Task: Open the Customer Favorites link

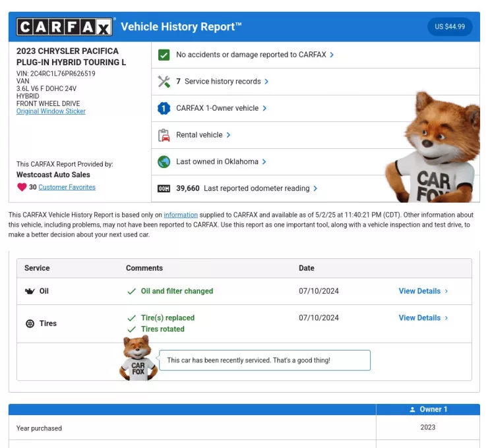Action: tap(67, 187)
